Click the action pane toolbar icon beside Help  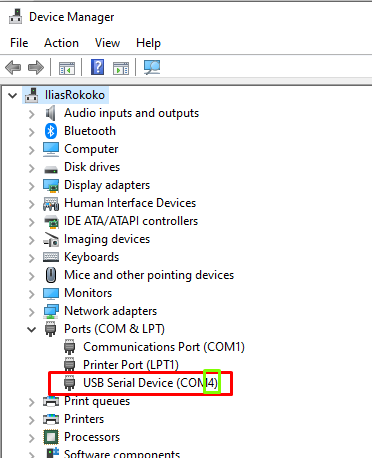pos(121,68)
